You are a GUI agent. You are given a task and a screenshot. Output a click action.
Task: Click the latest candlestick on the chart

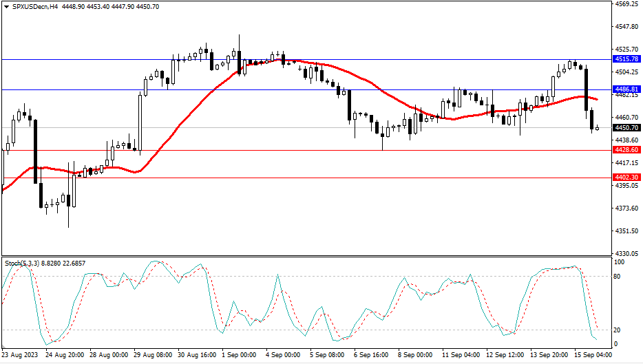coord(598,128)
